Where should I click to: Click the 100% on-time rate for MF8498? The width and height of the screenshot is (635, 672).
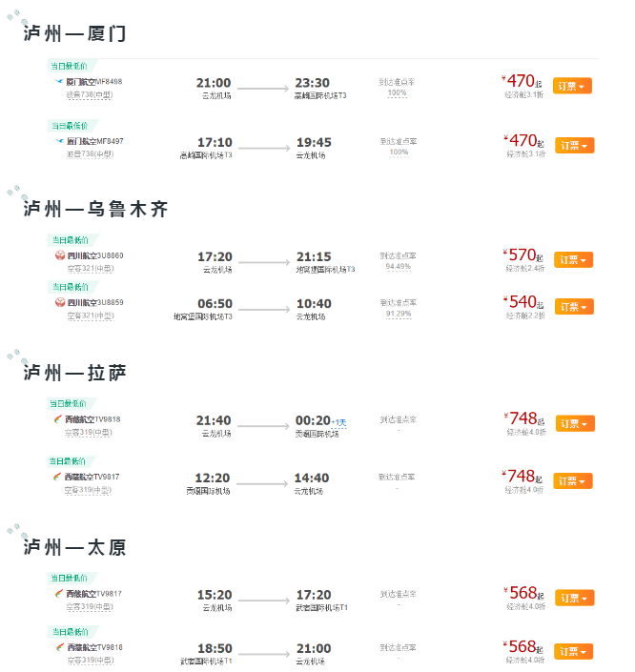pos(397,92)
